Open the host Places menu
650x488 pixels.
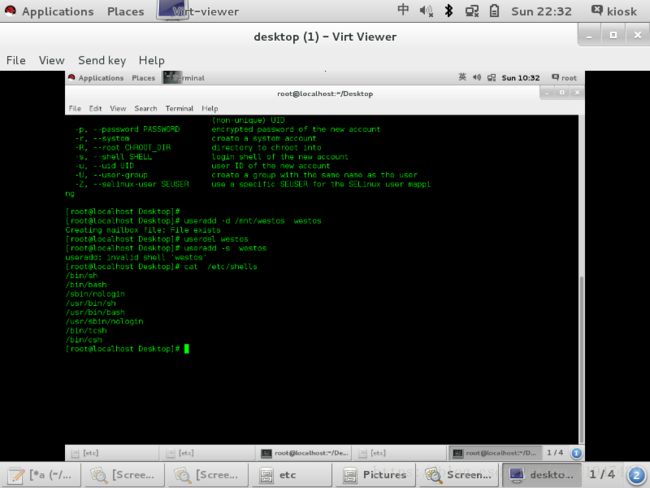(125, 11)
